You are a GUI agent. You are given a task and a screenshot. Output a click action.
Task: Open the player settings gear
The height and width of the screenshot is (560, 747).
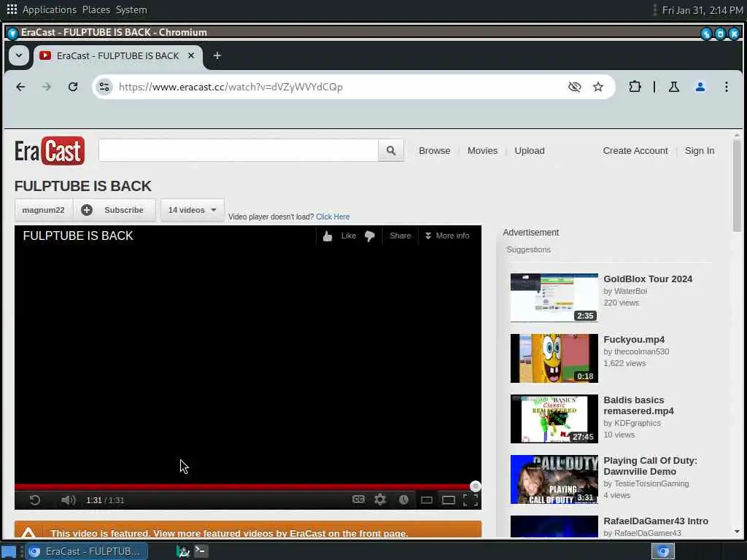(379, 499)
